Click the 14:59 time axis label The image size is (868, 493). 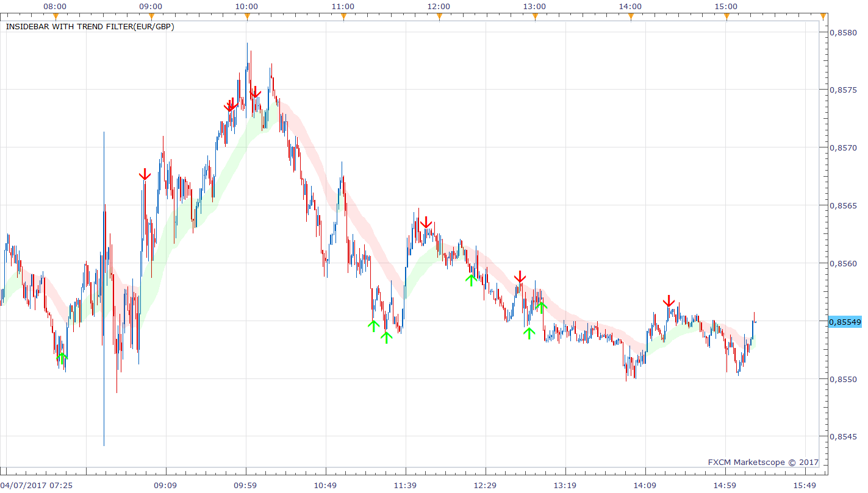pos(725,486)
